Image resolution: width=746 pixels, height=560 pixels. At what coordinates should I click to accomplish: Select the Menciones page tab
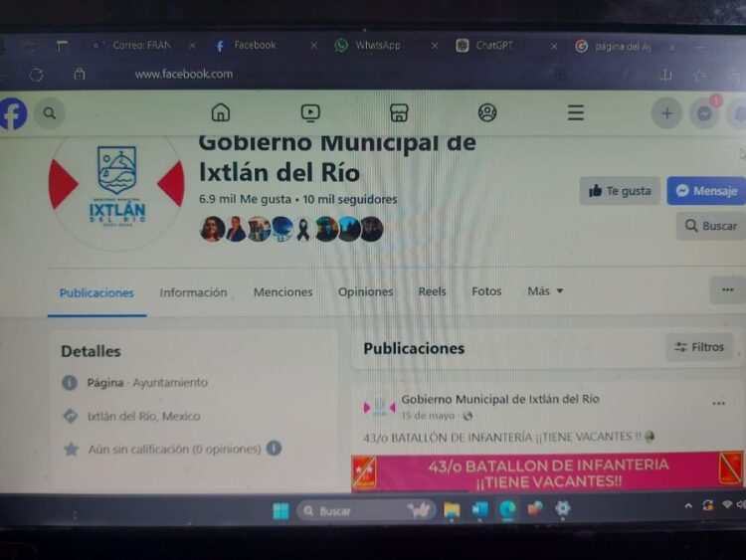click(x=283, y=292)
